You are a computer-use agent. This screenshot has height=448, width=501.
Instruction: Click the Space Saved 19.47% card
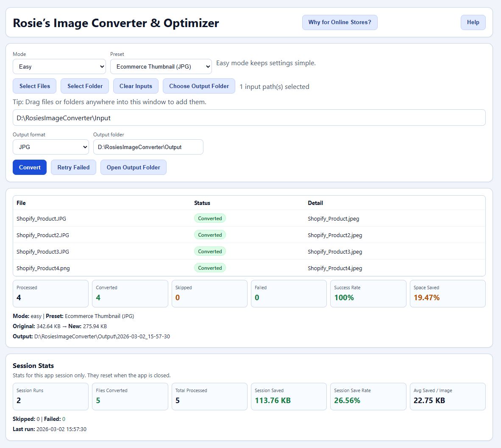[448, 293]
